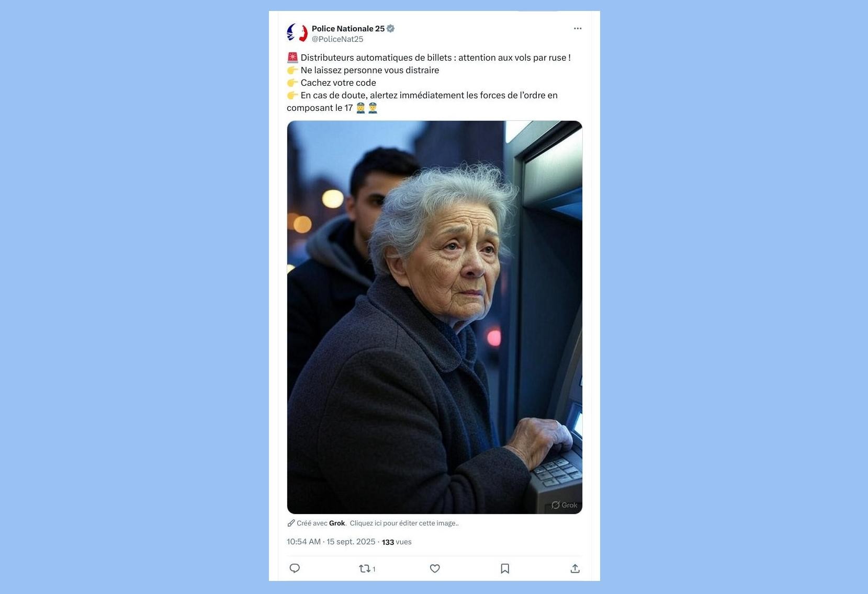
Task: Click the paintbrush icon beside 'Créé avec'
Action: [x=291, y=523]
